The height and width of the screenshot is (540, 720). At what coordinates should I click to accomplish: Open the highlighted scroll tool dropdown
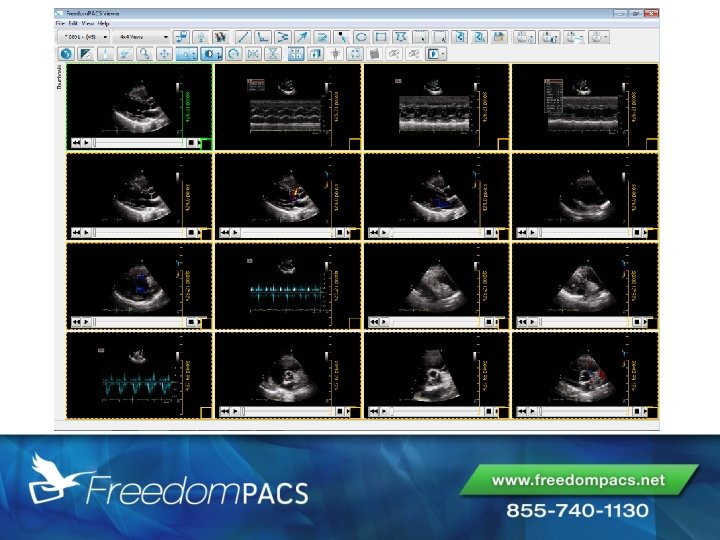tap(195, 55)
